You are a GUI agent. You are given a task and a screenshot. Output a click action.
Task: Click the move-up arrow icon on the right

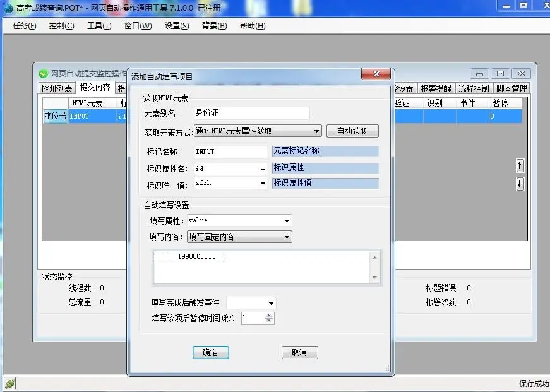[520, 165]
